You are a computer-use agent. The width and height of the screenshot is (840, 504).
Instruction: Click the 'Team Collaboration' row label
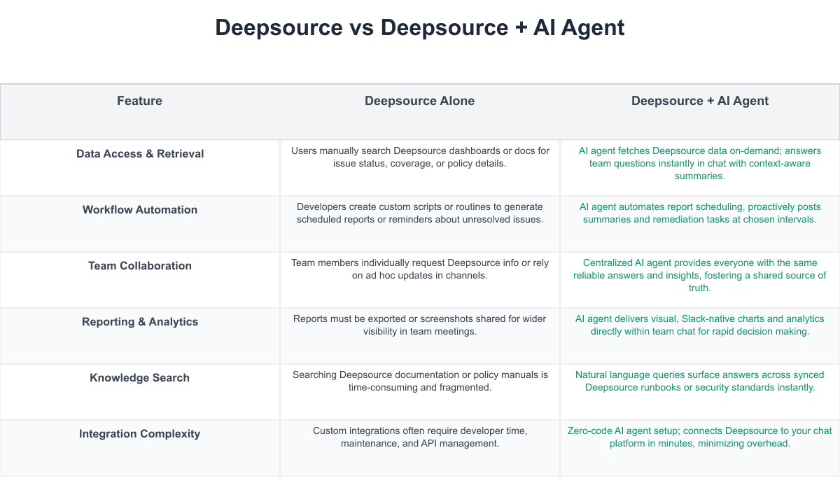(140, 265)
